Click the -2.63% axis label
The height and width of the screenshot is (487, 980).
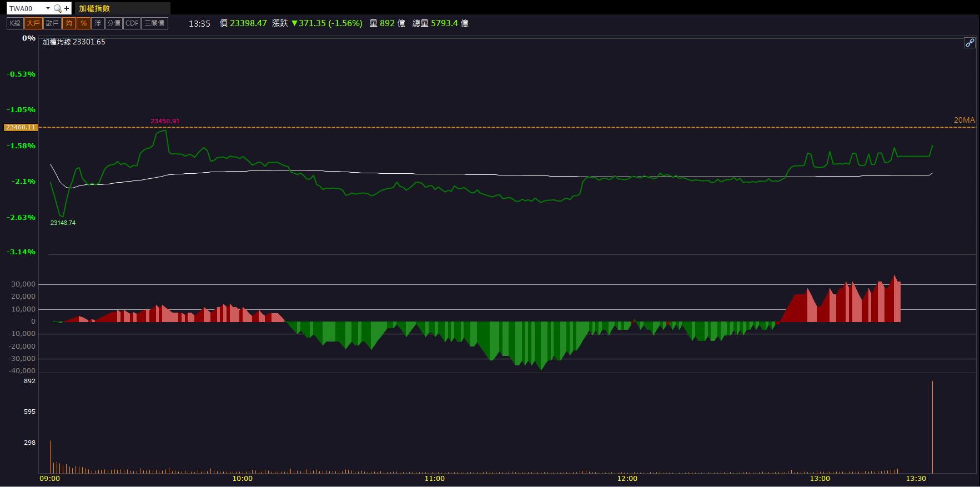pos(21,217)
